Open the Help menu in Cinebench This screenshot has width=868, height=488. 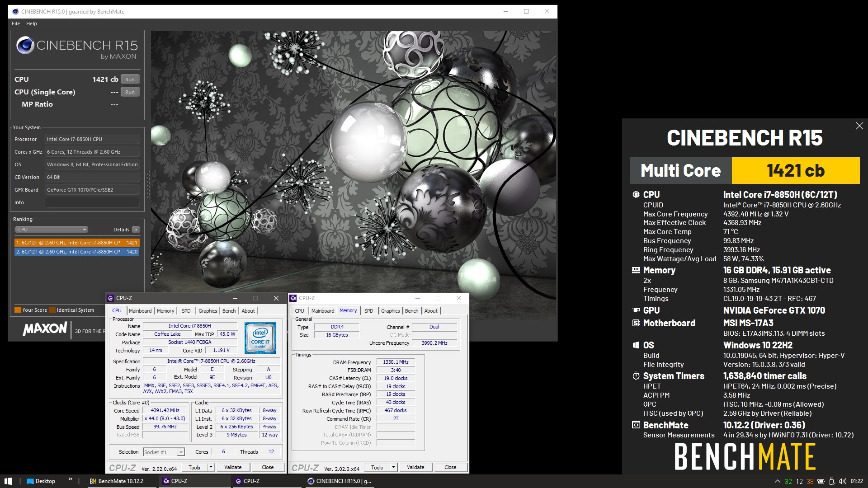click(31, 23)
